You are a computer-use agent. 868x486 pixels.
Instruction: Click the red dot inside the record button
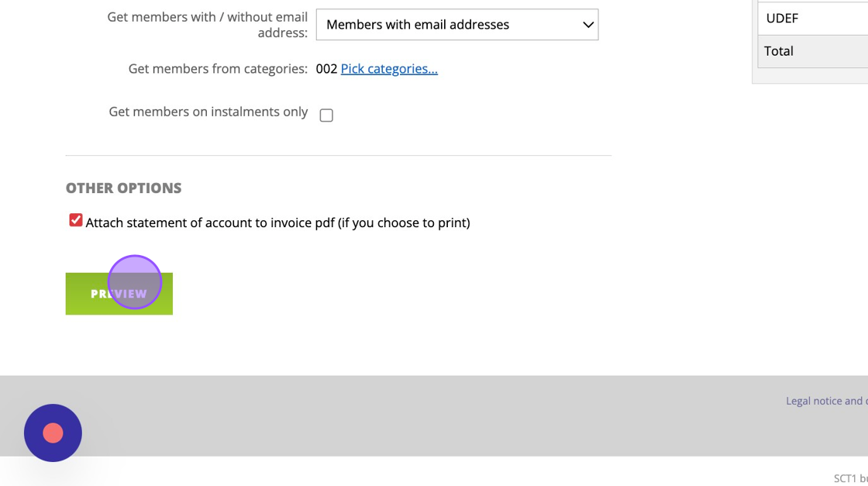53,433
